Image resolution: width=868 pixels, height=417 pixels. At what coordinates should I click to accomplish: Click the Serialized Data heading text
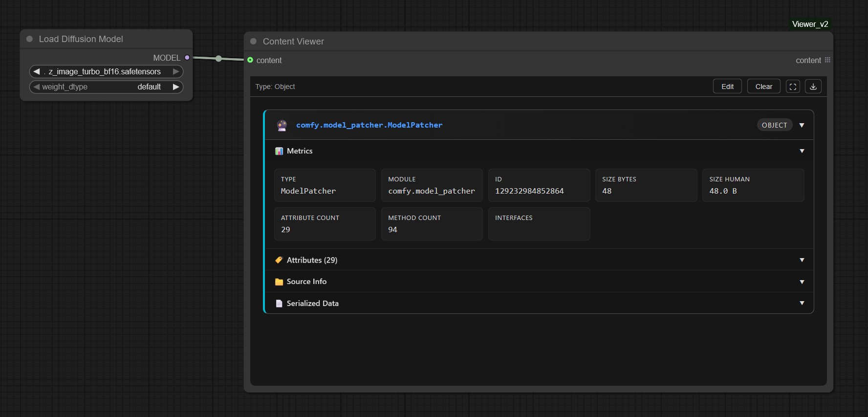pos(312,304)
